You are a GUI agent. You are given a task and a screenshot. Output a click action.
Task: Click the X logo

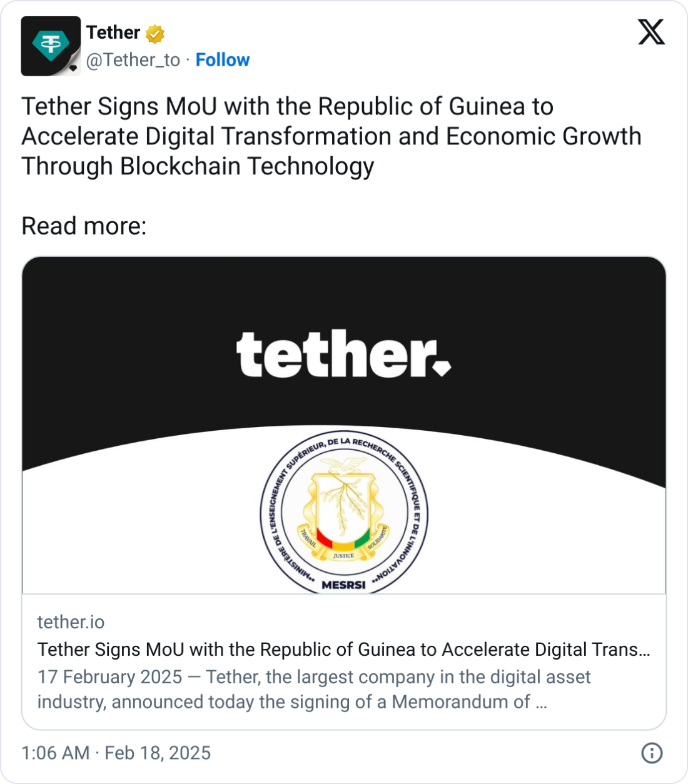pyautogui.click(x=651, y=32)
